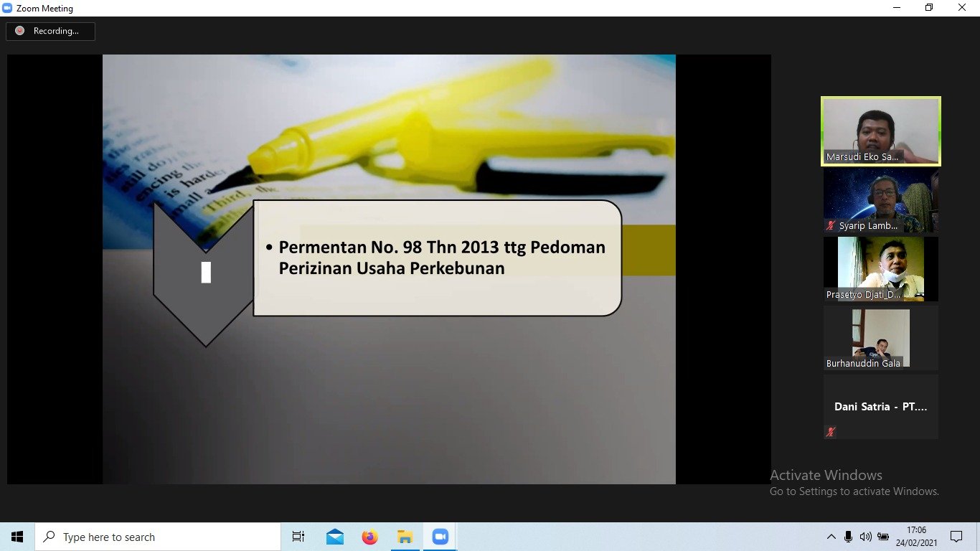Click the Recording indicator button
The width and height of the screenshot is (980, 551).
(x=50, y=31)
